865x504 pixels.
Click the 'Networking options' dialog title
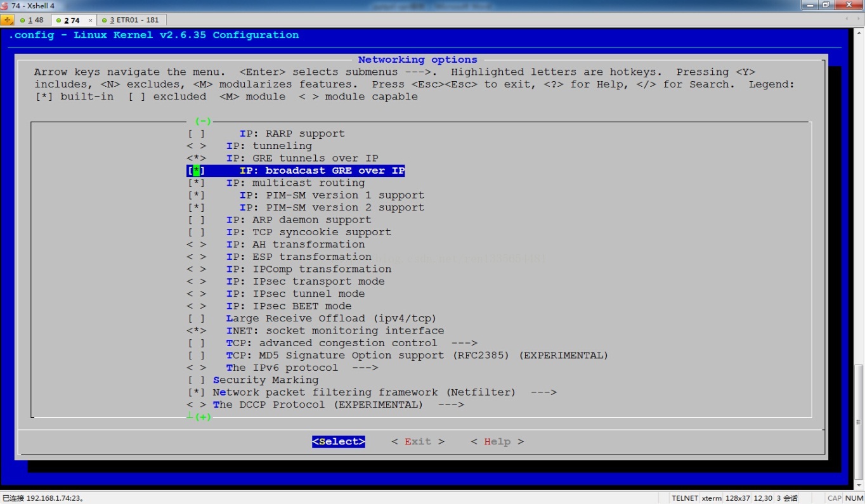pos(417,60)
